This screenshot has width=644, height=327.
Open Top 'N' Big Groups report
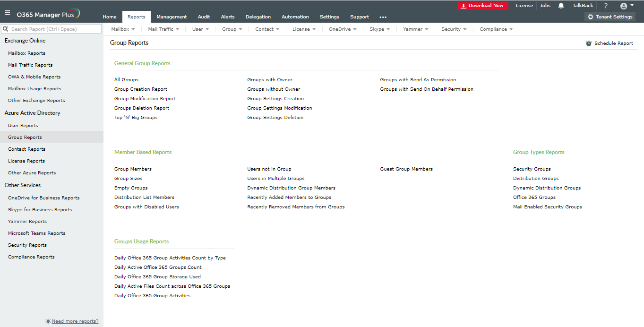(x=136, y=118)
